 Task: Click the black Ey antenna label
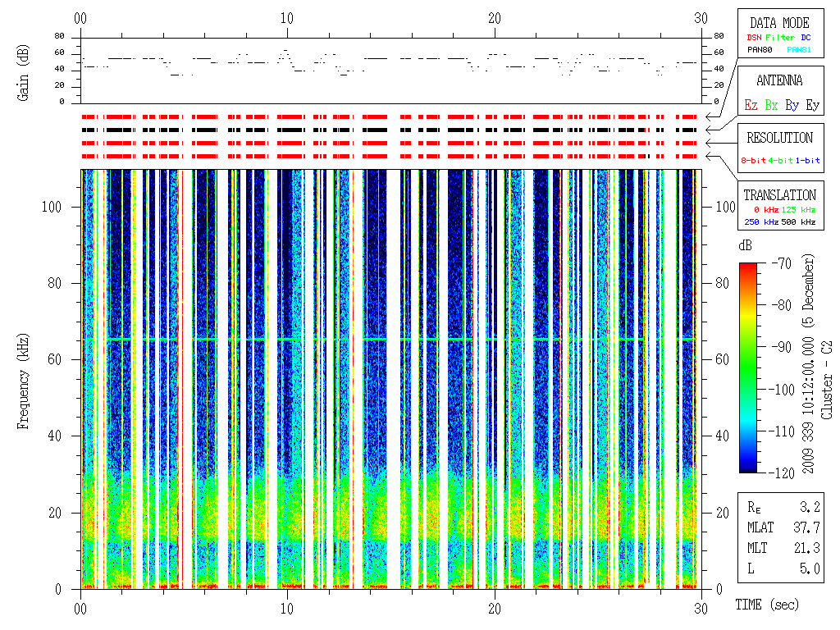[x=811, y=106]
